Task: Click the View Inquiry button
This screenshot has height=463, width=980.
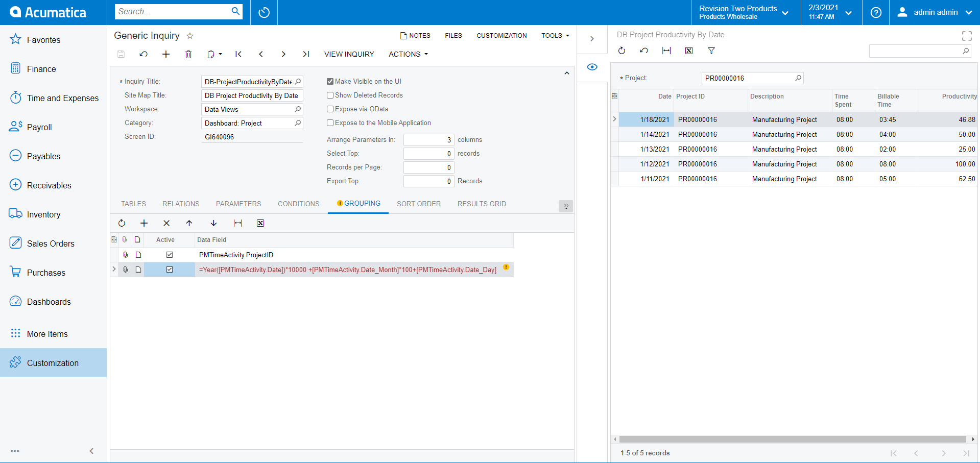Action: [x=349, y=54]
